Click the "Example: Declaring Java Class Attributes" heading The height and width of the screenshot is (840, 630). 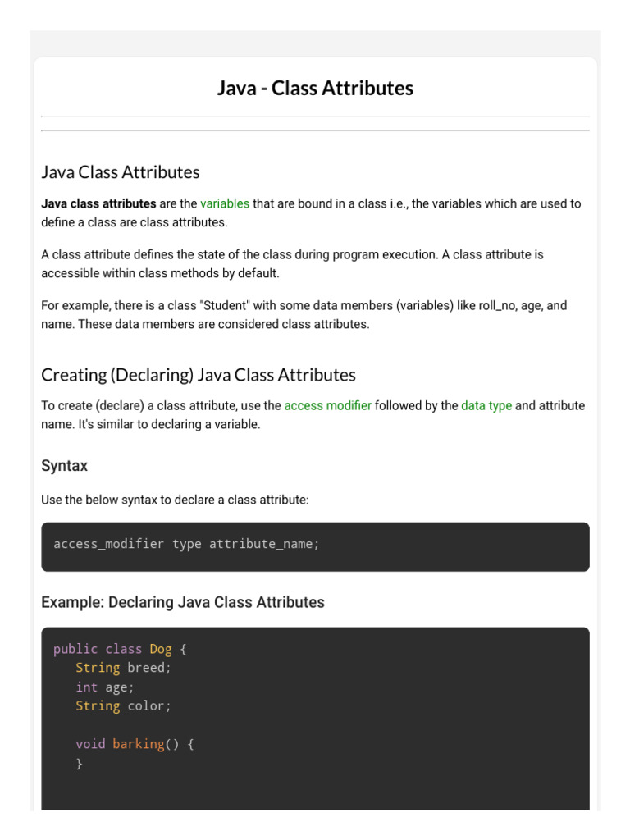click(183, 602)
